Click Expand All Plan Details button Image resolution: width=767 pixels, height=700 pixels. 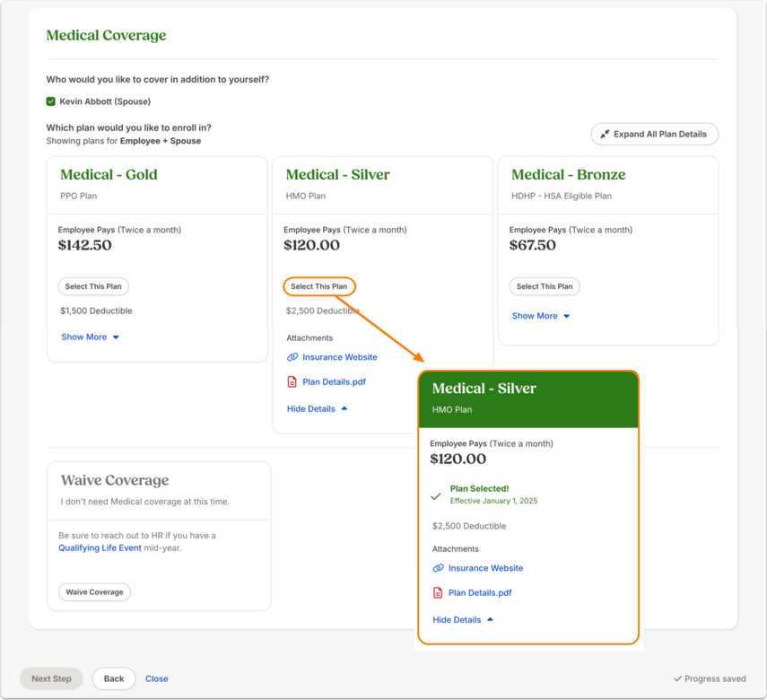(655, 134)
